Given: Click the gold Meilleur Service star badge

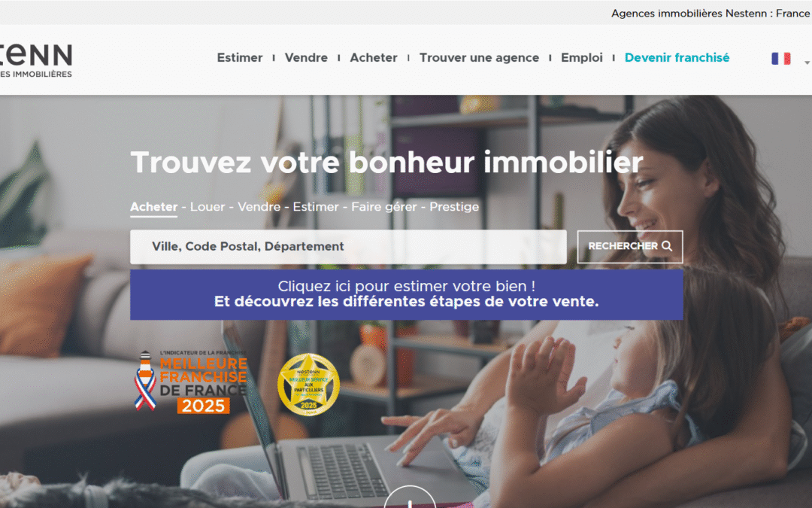Looking at the screenshot, I should click(x=309, y=385).
